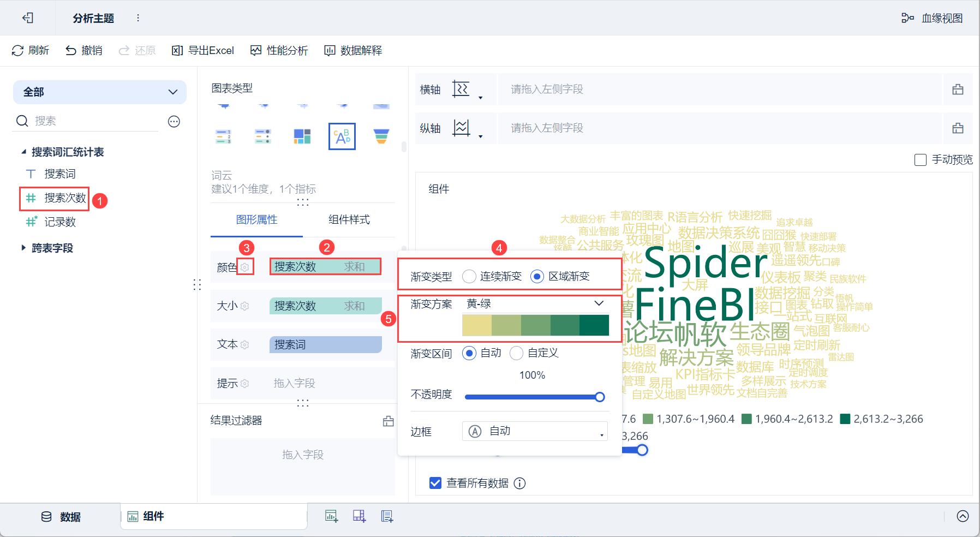This screenshot has height=537, width=980.
Task: Click the 1,960.4~2,613.2 legend item
Action: click(787, 419)
